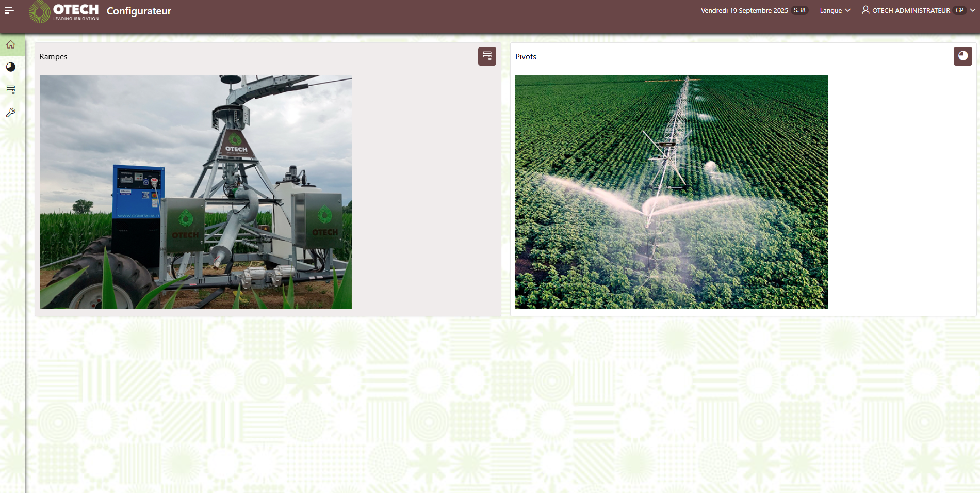
Task: Click the date Vendredi 19 Septembre 2025
Action: tap(744, 11)
